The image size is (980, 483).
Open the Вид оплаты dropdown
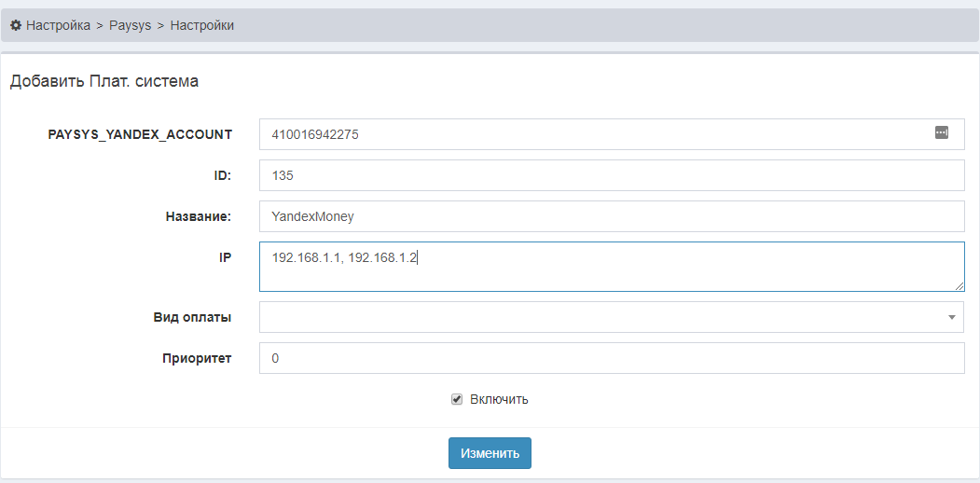[612, 317]
